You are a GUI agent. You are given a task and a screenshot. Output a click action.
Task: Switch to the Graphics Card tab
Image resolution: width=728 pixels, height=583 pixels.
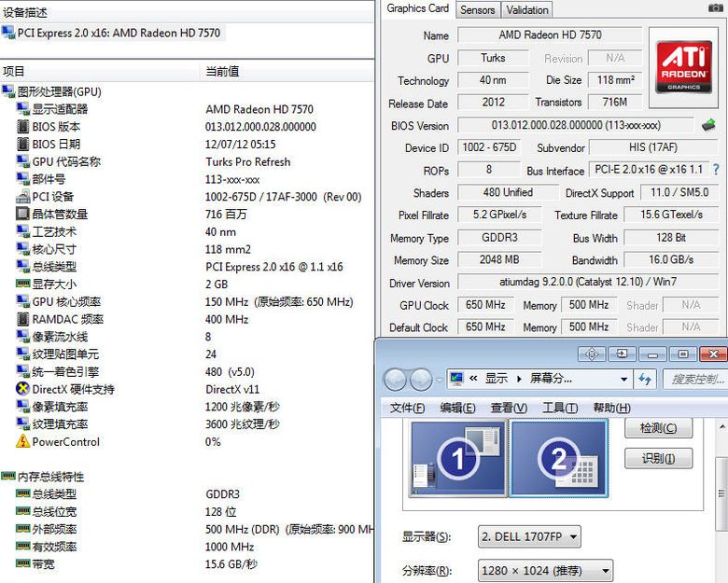tap(417, 8)
